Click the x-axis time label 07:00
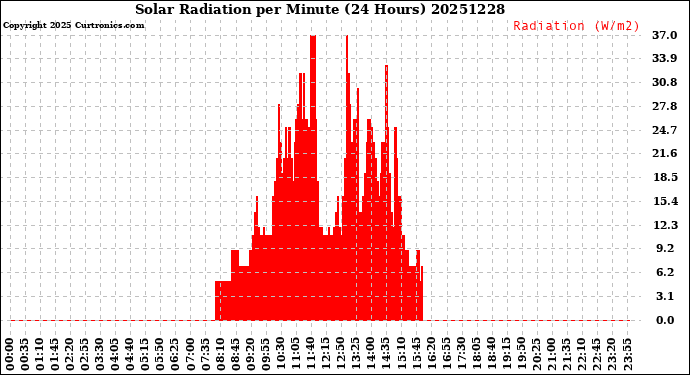 point(191,355)
